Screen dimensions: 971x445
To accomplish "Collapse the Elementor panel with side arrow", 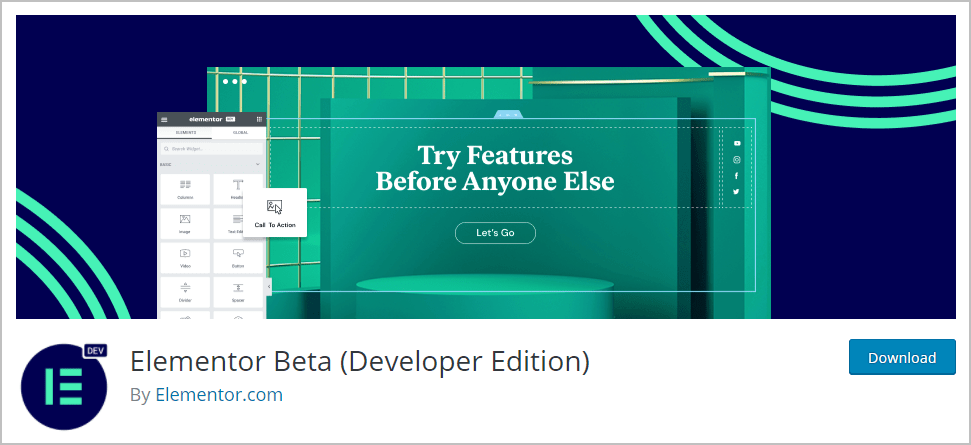I will click(269, 287).
